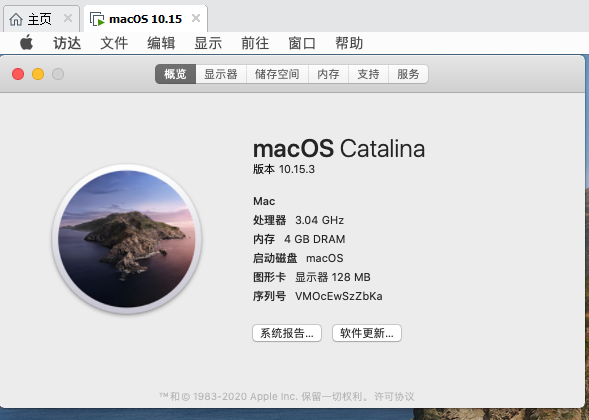The image size is (589, 420).
Task: Open the Apple menu
Action: click(26, 42)
